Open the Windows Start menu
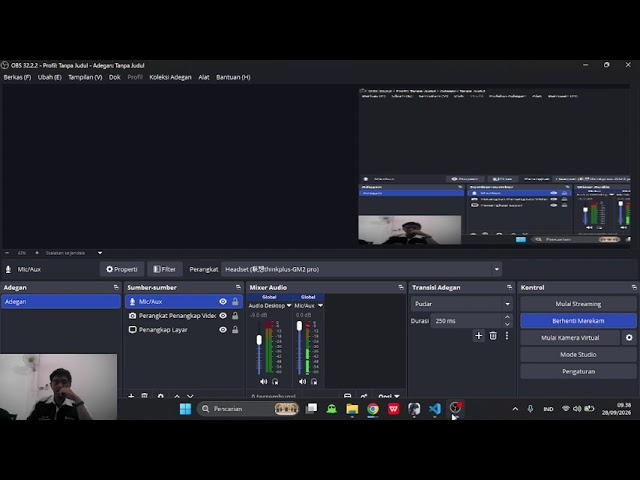Viewport: 640px width, 480px height. pos(185,409)
